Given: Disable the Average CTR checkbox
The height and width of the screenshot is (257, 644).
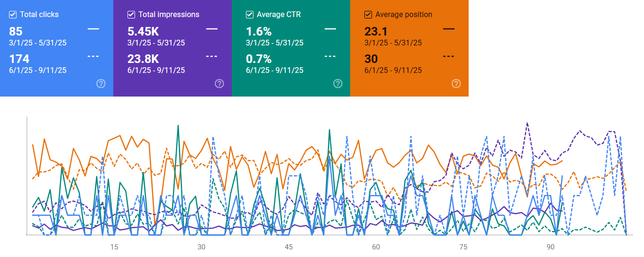Looking at the screenshot, I should [250, 15].
